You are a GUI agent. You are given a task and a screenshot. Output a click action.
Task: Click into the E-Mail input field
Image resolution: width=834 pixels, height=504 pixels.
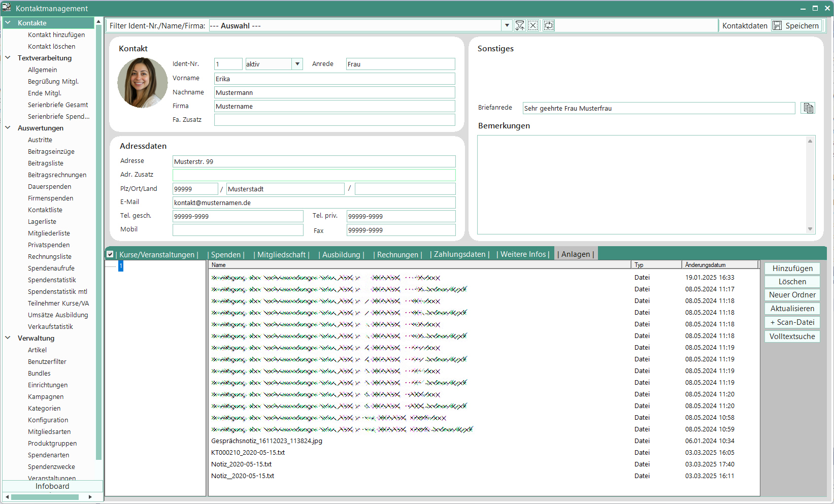pyautogui.click(x=314, y=203)
